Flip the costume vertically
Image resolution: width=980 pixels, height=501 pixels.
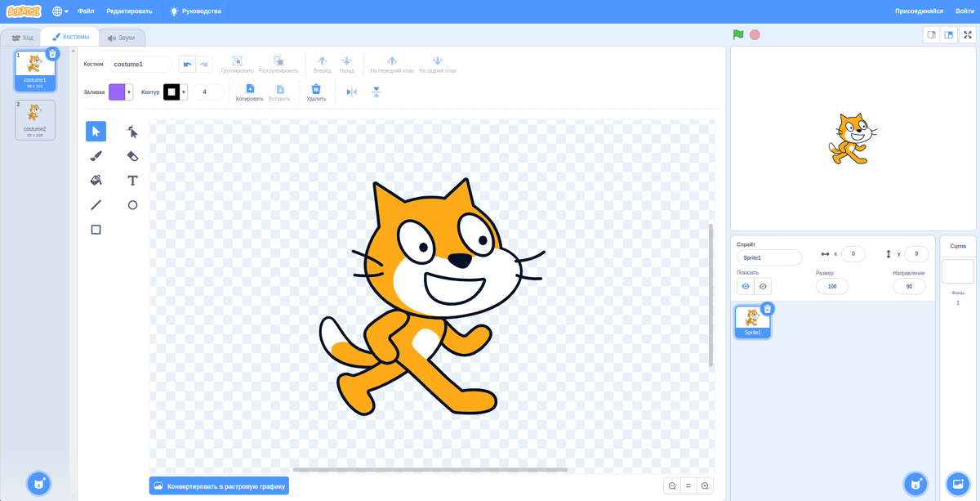point(376,92)
